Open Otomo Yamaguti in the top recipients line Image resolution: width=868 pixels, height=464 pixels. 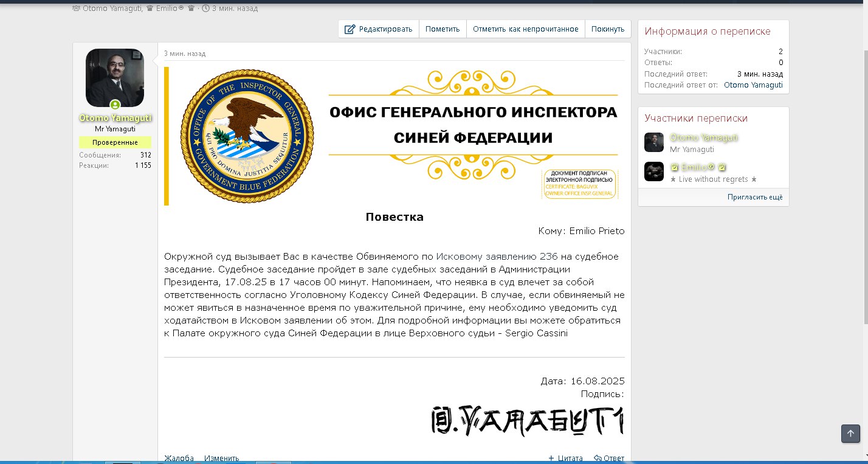point(112,9)
